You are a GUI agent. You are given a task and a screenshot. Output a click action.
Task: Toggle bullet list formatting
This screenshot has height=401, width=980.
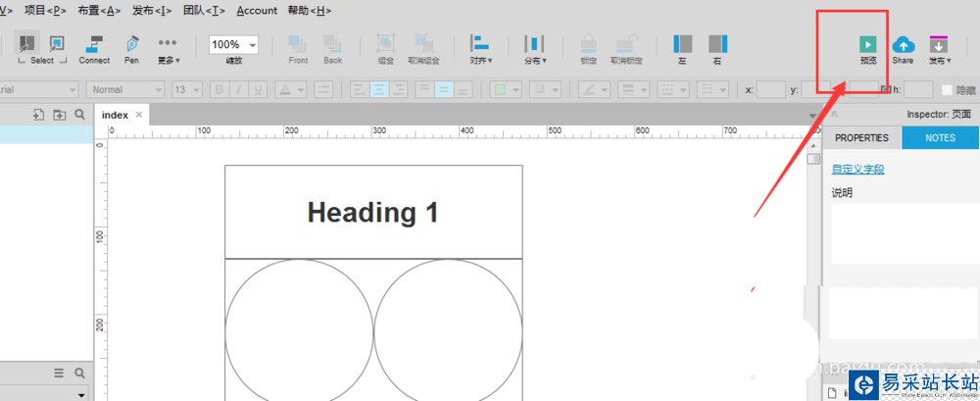pyautogui.click(x=323, y=89)
